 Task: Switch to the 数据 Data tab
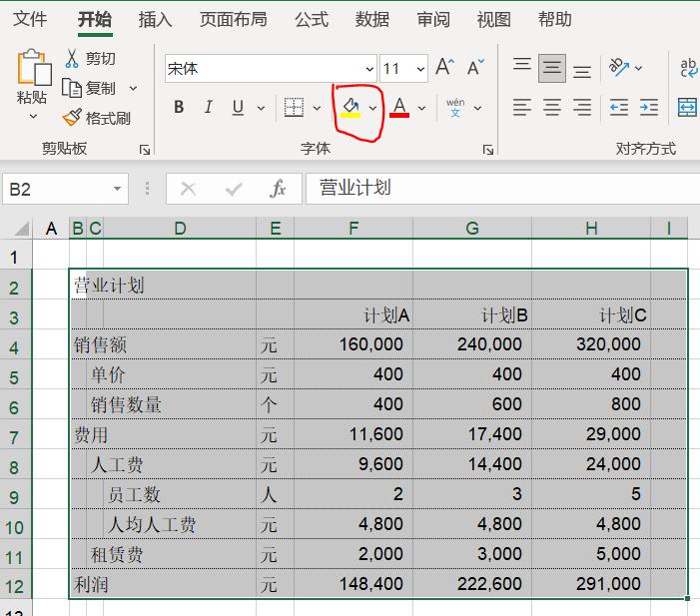[x=371, y=19]
